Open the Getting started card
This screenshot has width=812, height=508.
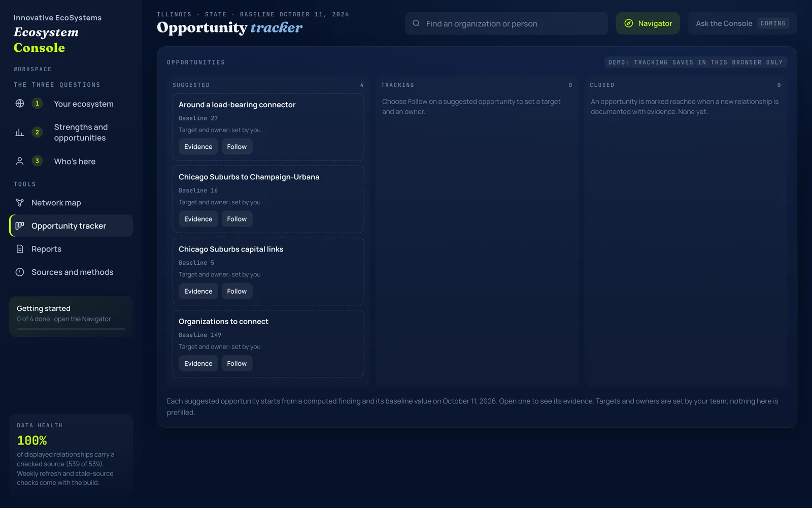click(x=71, y=316)
